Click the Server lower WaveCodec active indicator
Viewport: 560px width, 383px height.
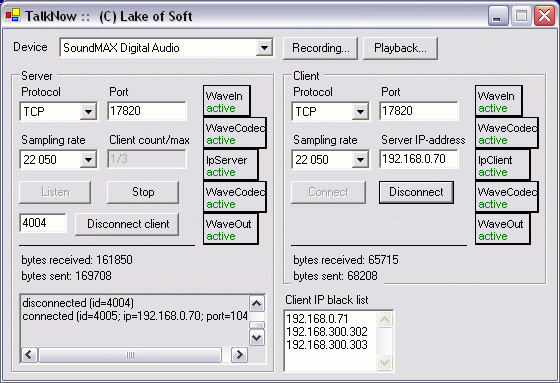point(235,197)
